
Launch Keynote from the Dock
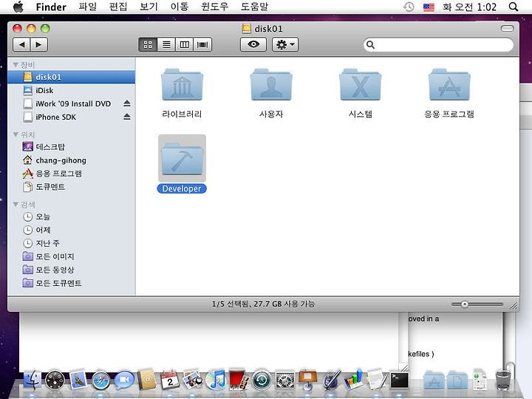click(x=307, y=379)
